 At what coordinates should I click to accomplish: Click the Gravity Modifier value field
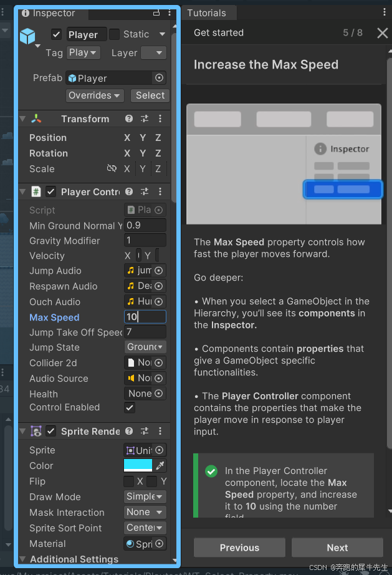145,240
